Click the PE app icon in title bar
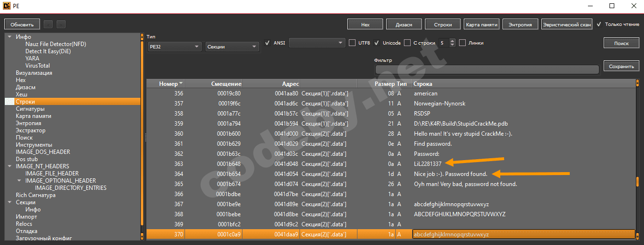644x245 pixels. click(x=6, y=6)
